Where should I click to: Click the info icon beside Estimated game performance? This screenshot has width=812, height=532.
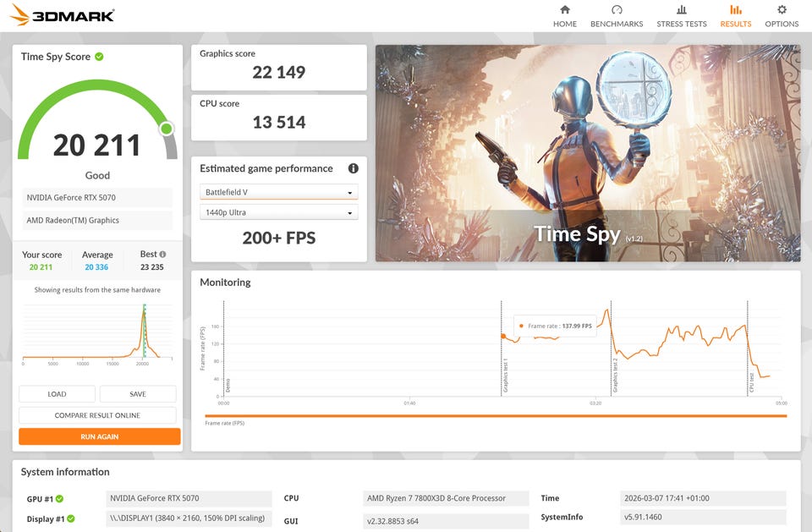[354, 168]
